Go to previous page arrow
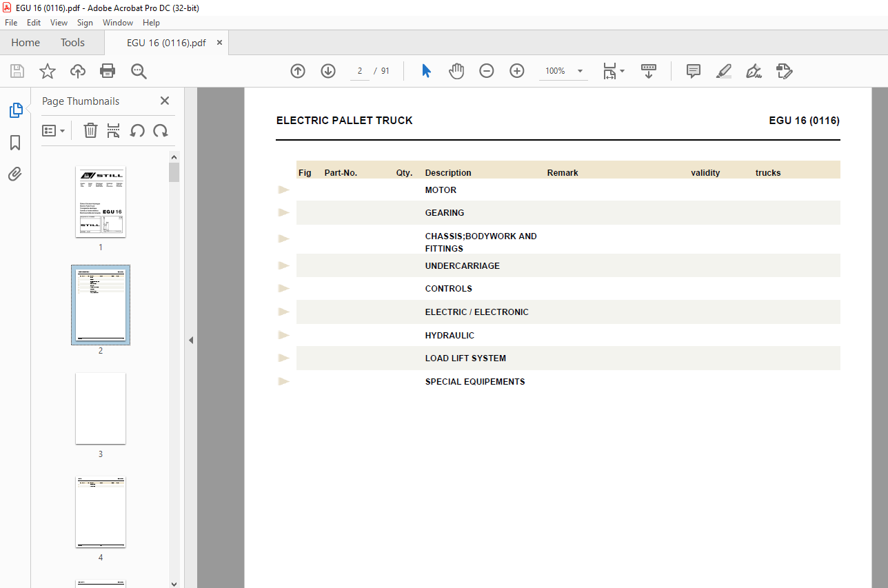Viewport: 888px width, 588px height. (x=298, y=71)
